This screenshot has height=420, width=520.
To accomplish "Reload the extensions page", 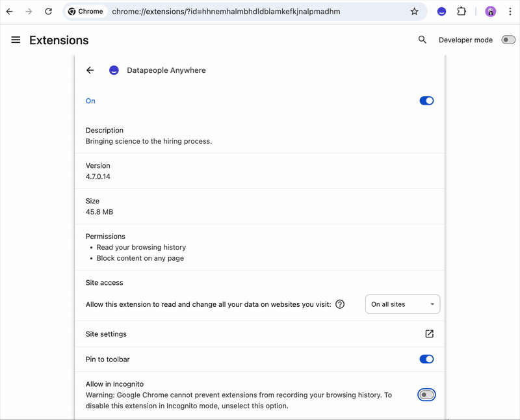I will [x=48, y=12].
